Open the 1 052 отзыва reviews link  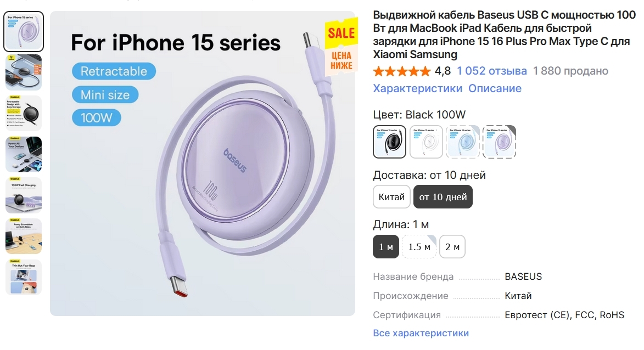(492, 71)
